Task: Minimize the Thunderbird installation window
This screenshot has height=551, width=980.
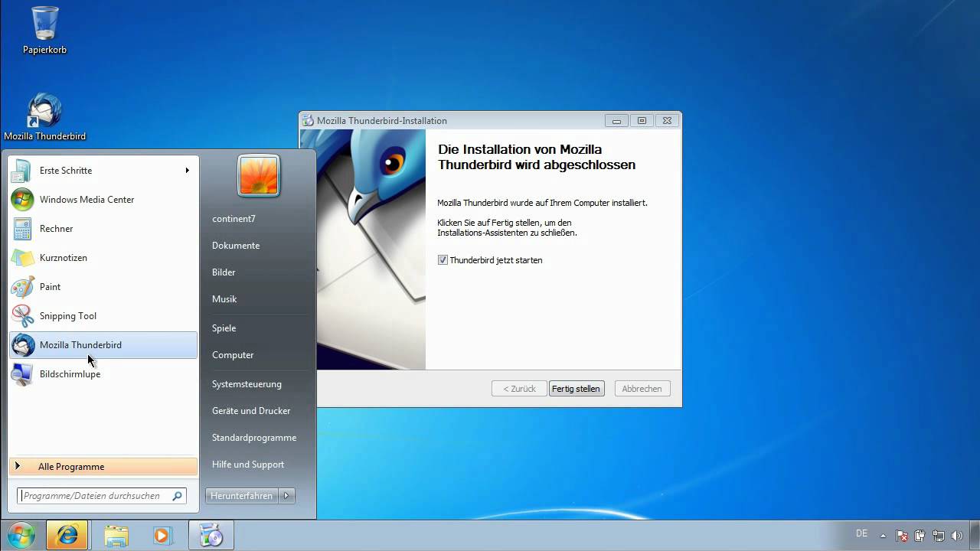Action: point(616,121)
